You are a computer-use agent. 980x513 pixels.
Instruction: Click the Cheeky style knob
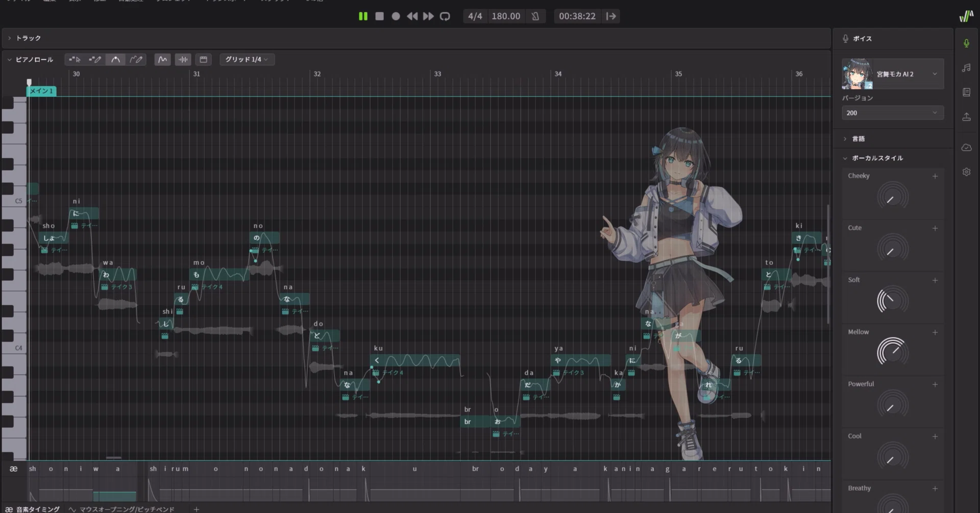click(x=893, y=197)
